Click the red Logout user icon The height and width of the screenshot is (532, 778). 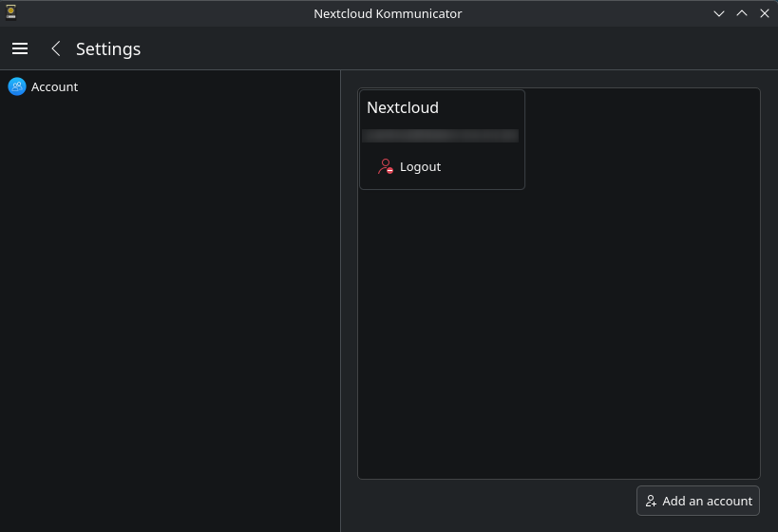[386, 166]
